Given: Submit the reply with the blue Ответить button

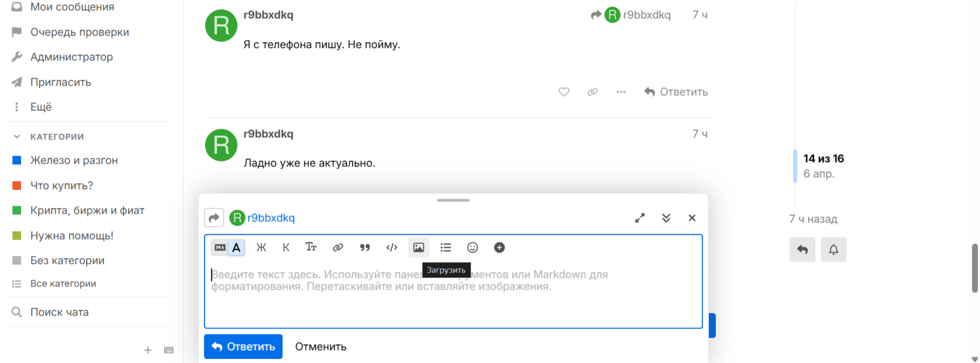Looking at the screenshot, I should tap(243, 347).
